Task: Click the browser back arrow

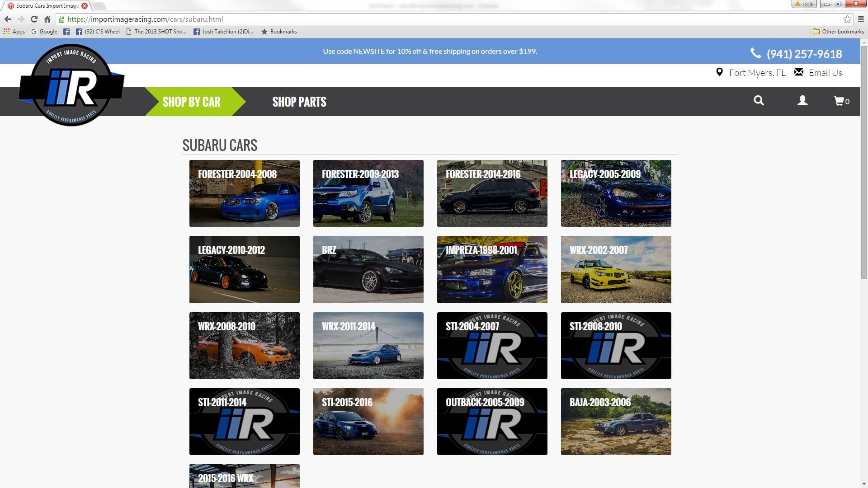Action: (x=8, y=19)
